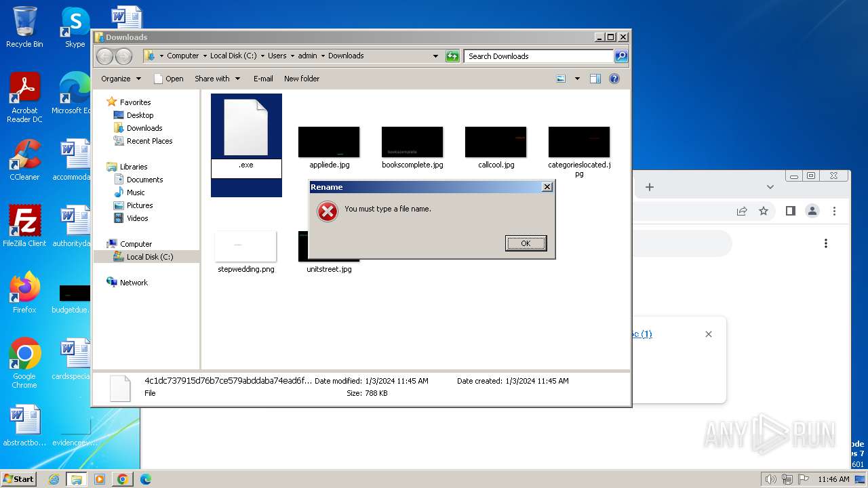The image size is (868, 488).
Task: Click Chrome share page icon
Action: pos(742,211)
